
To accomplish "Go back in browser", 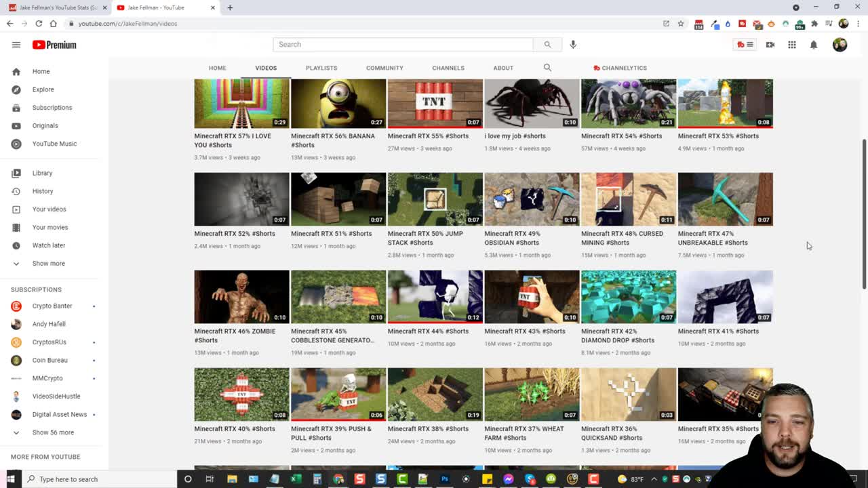I will point(9,24).
